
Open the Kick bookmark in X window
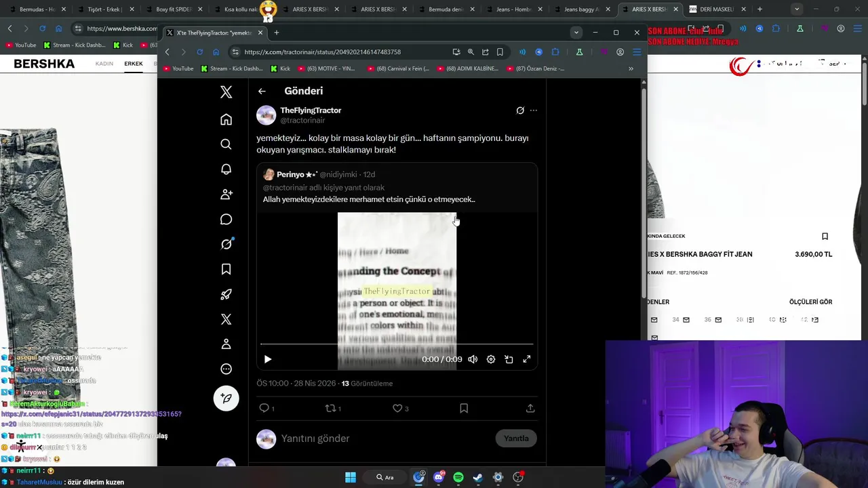[x=280, y=68]
